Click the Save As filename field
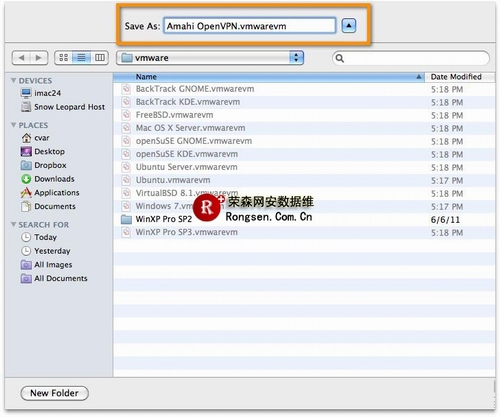 [249, 26]
